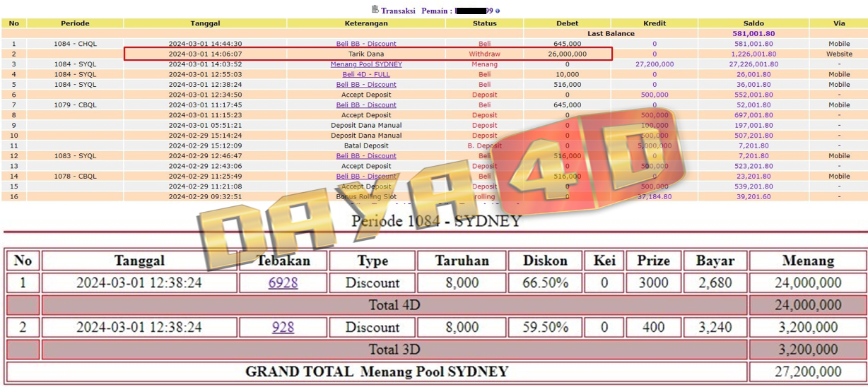Open Beli BB - Discount link in row 12

click(x=366, y=156)
